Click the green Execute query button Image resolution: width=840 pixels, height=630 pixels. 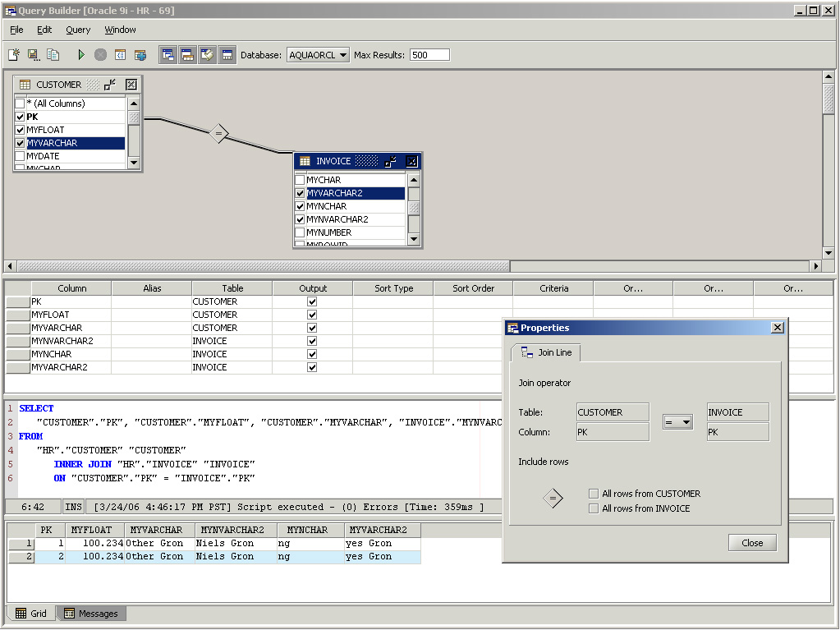pyautogui.click(x=81, y=55)
